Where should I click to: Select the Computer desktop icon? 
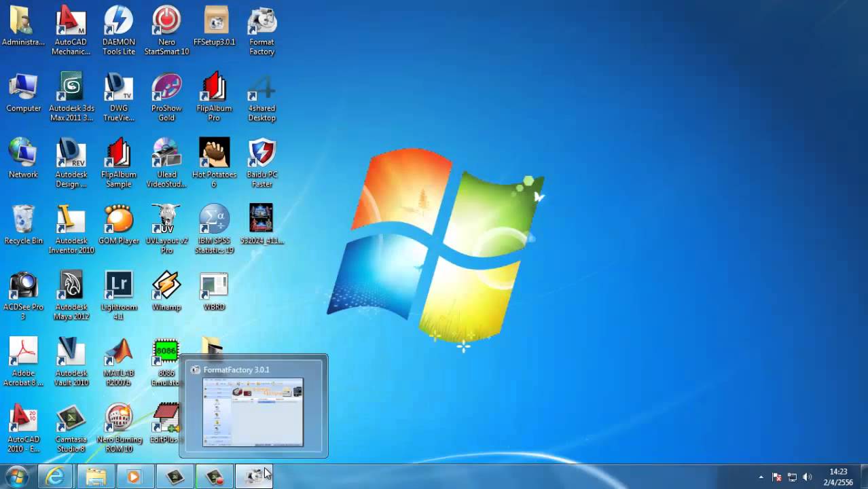(x=23, y=94)
